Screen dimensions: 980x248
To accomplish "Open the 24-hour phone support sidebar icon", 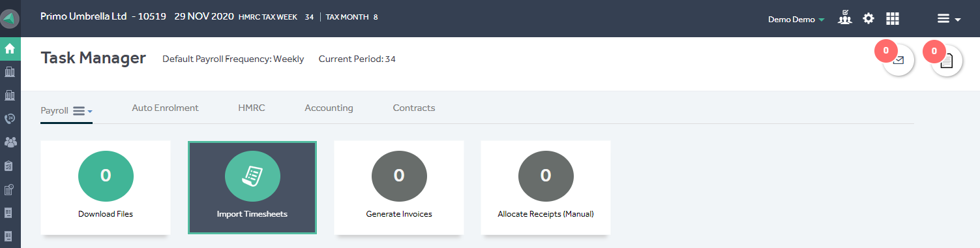I will pyautogui.click(x=10, y=119).
